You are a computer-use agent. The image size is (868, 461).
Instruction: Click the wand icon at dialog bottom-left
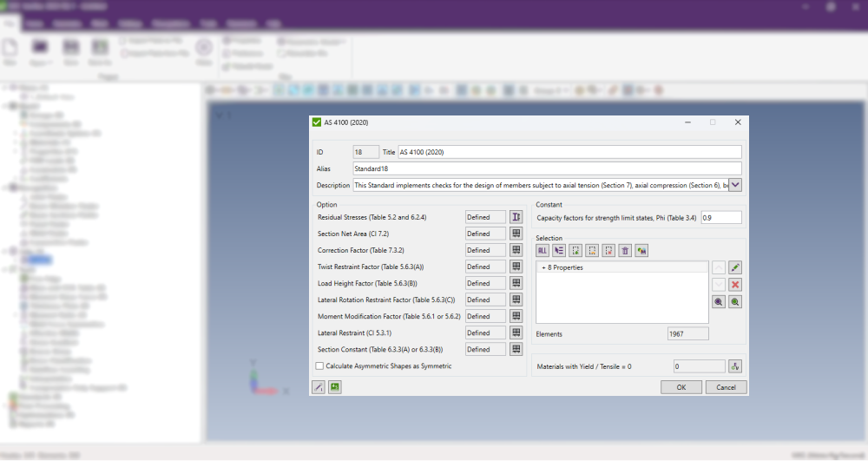point(319,387)
